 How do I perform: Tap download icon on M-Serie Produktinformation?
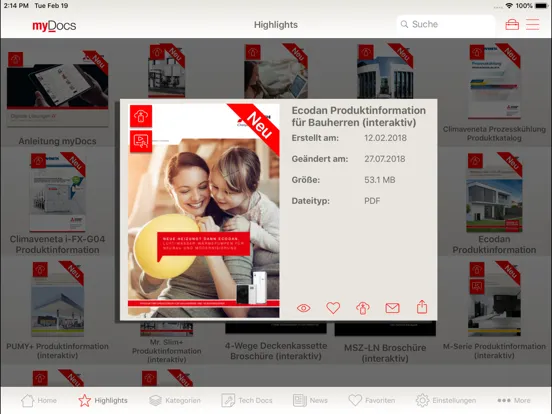tap(477, 270)
